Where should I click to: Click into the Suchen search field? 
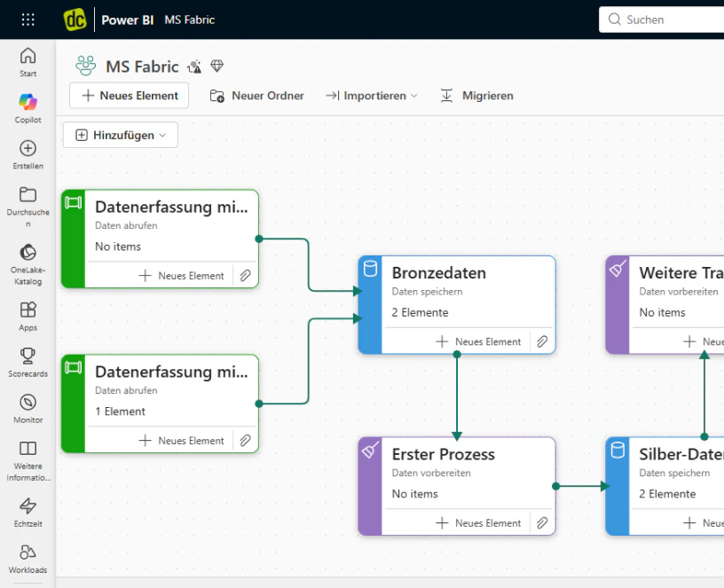(x=662, y=20)
